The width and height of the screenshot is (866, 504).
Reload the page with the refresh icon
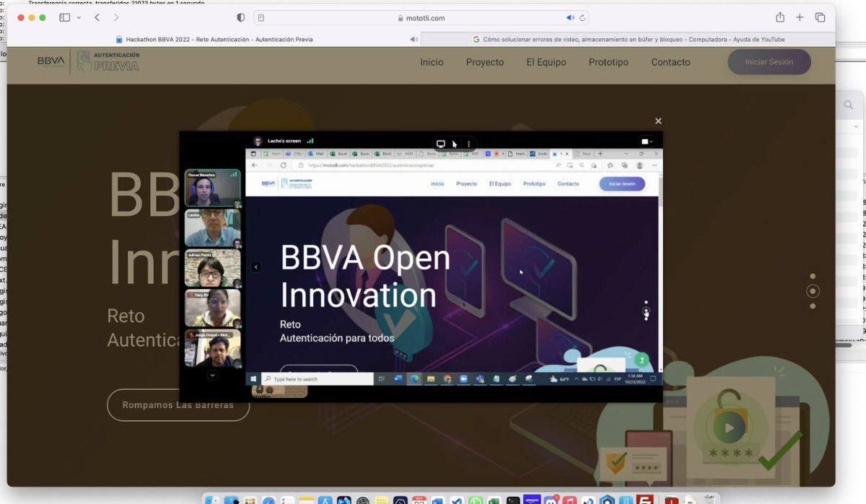(x=582, y=17)
